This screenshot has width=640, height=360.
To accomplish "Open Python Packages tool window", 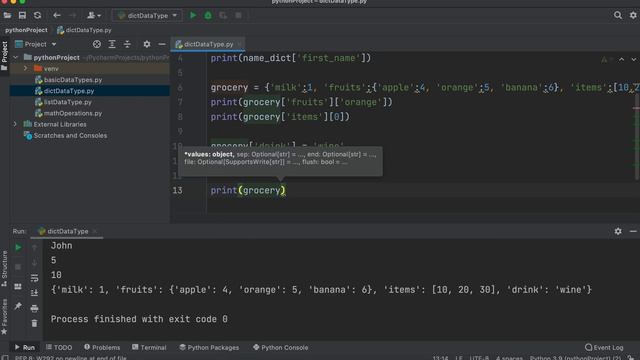I will click(x=209, y=347).
